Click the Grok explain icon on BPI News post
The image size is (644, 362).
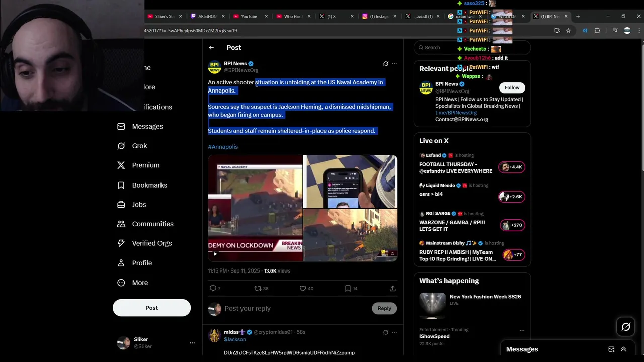pos(386,64)
